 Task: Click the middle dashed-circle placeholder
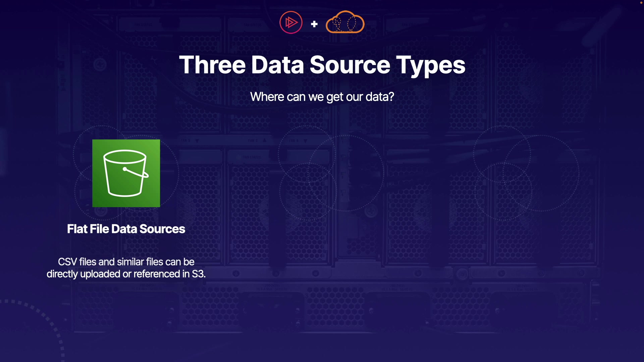[330, 173]
